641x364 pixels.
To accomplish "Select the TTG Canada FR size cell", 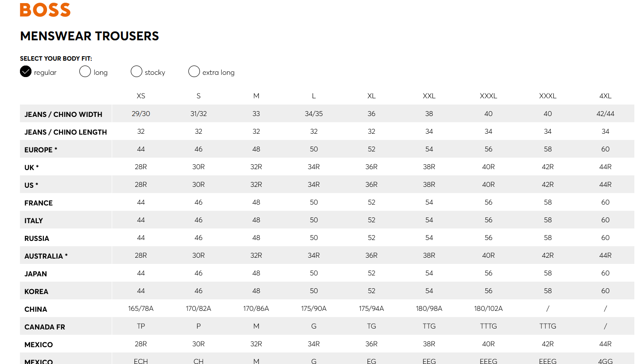I will click(x=429, y=326).
